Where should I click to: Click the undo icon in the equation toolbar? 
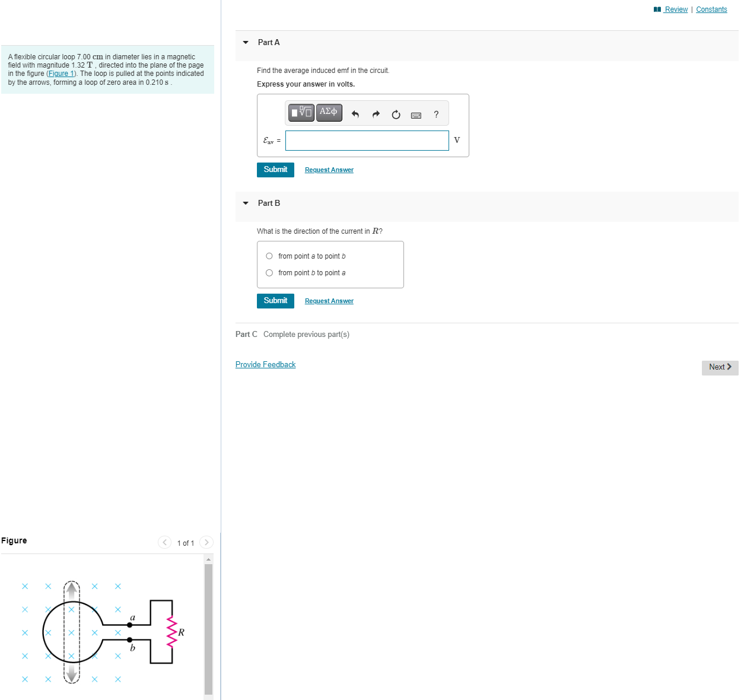[x=355, y=114]
